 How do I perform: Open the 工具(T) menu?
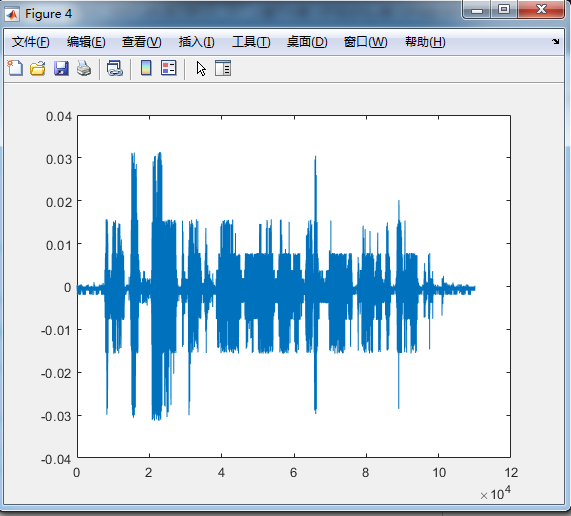pos(251,42)
